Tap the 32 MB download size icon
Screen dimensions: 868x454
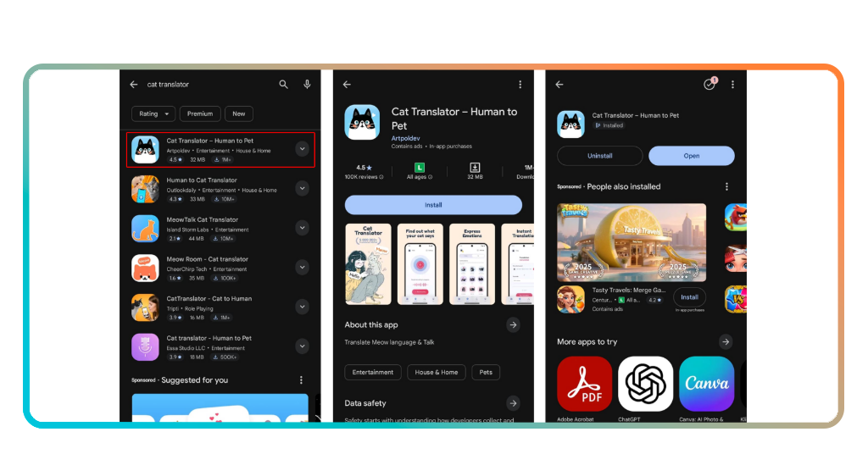coord(475,167)
